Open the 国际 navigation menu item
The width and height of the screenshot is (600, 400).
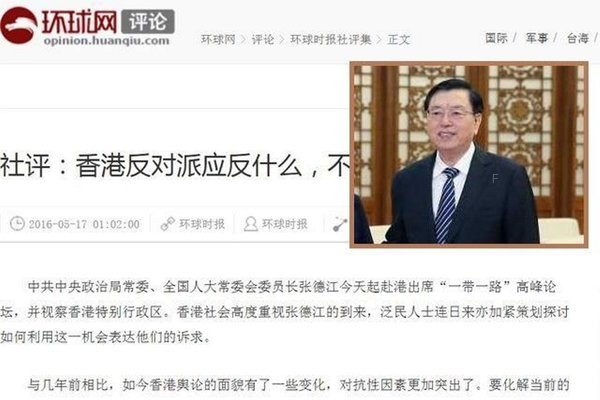click(496, 38)
